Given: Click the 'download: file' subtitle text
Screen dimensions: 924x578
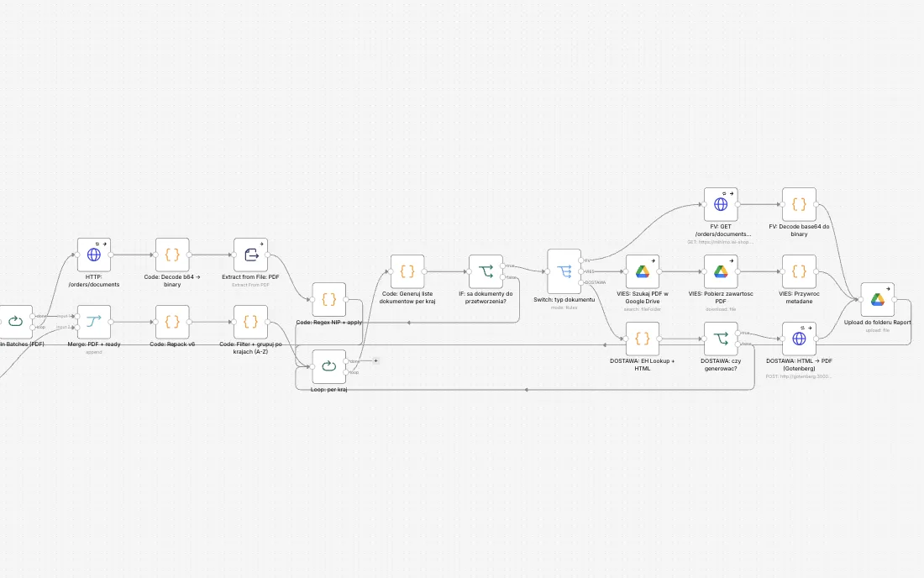Looking at the screenshot, I should (721, 309).
